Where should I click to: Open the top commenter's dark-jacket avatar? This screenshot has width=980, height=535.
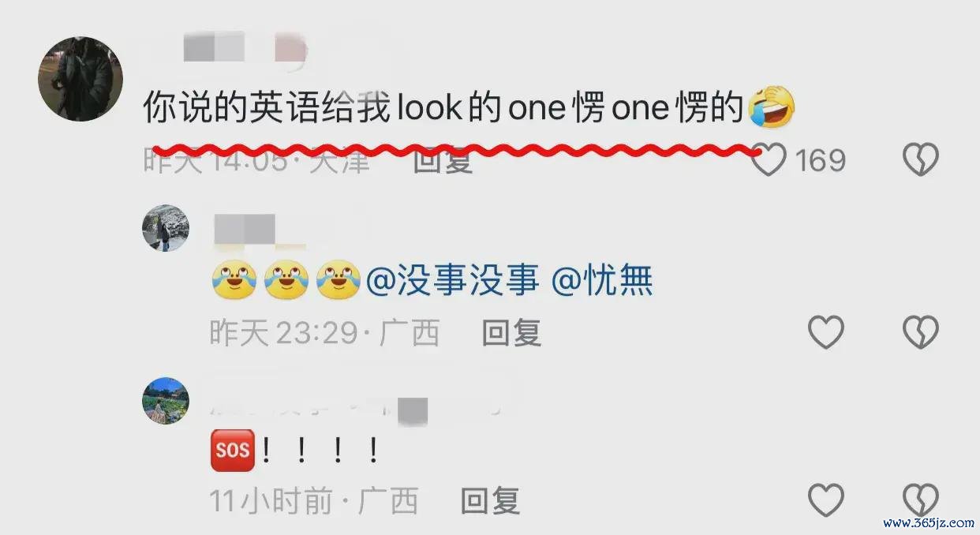point(80,79)
